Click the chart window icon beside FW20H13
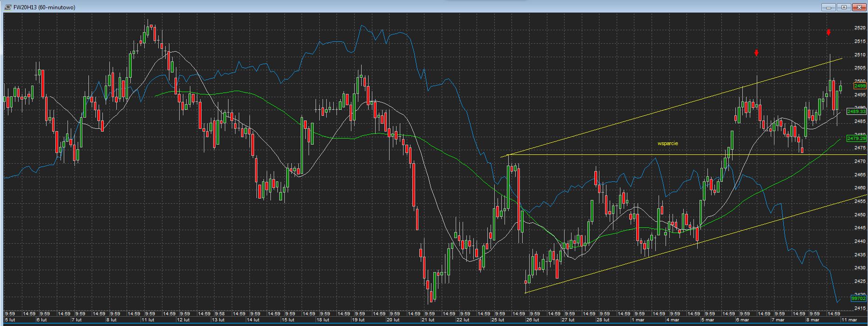The image size is (868, 326). coord(7,7)
